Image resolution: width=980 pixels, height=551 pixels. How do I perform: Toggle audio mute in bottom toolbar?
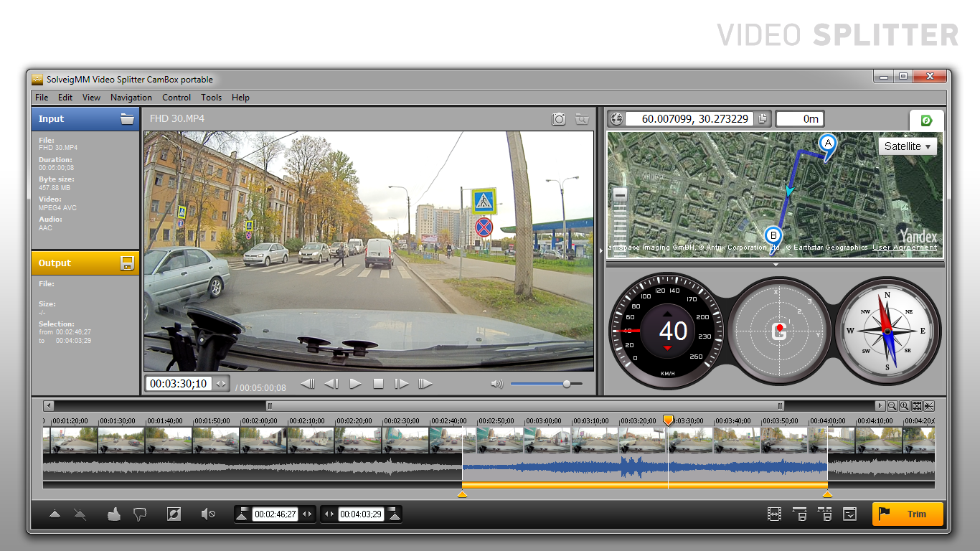[208, 514]
